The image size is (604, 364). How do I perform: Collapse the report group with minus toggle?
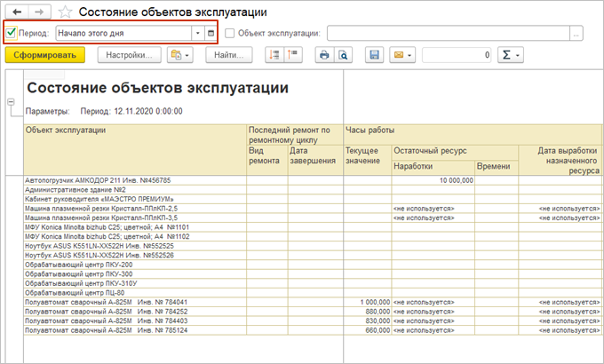(x=11, y=103)
